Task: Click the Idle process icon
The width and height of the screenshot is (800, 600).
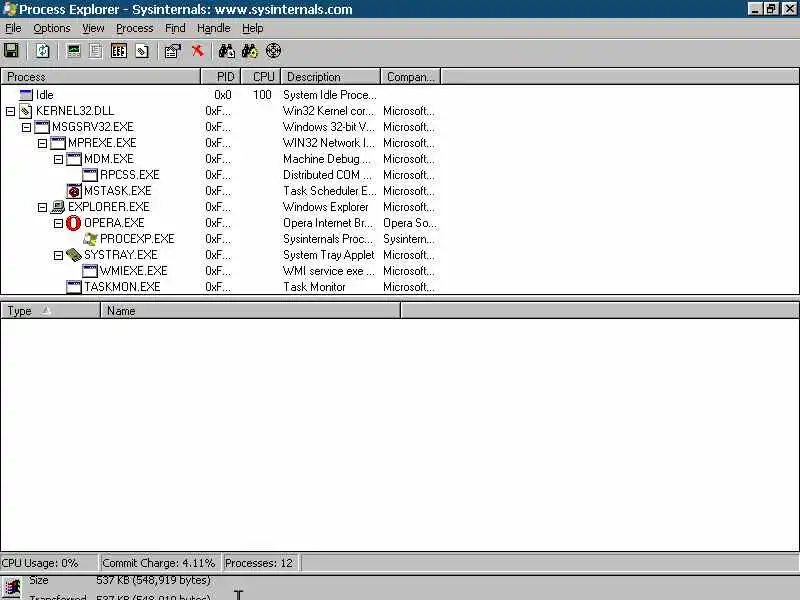Action: pyautogui.click(x=26, y=95)
